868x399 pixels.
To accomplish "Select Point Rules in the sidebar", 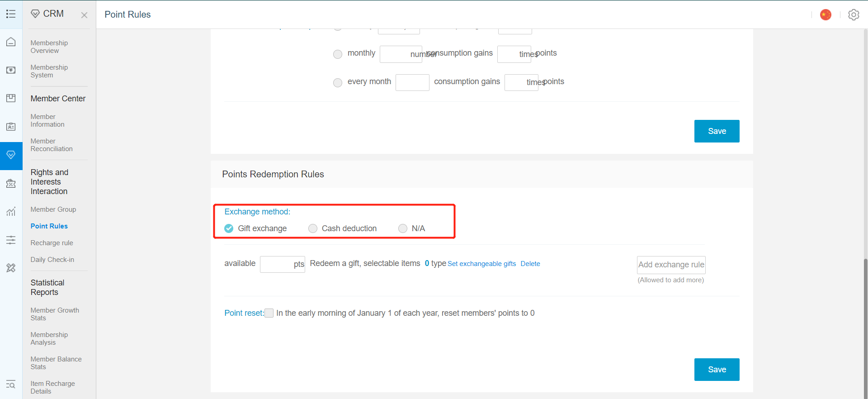I will click(49, 226).
